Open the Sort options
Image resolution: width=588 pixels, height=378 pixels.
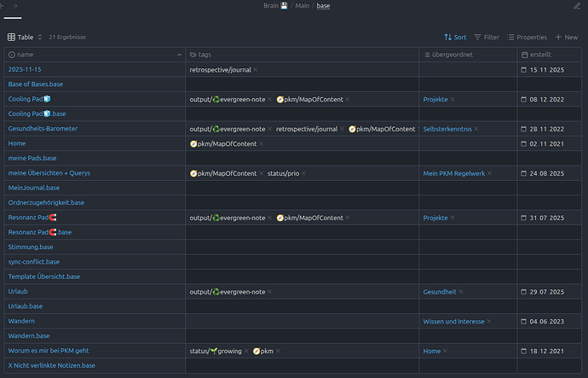coord(455,38)
